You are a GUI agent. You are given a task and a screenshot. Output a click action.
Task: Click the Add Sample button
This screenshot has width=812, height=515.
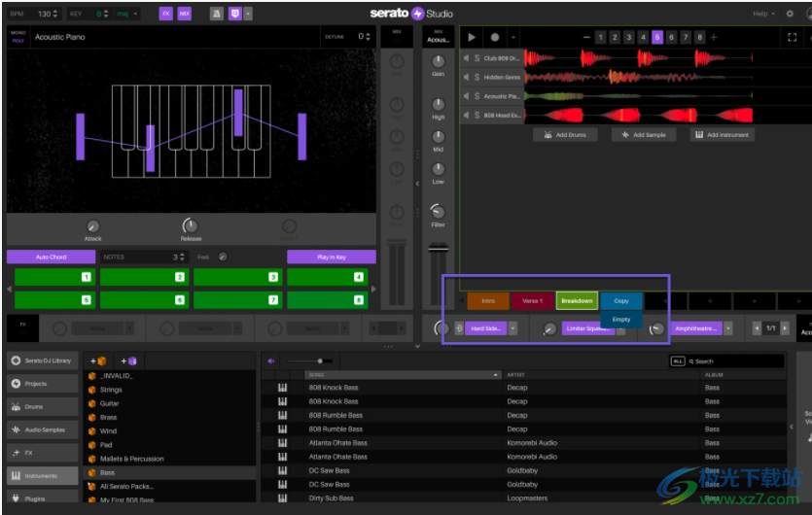[x=644, y=134]
